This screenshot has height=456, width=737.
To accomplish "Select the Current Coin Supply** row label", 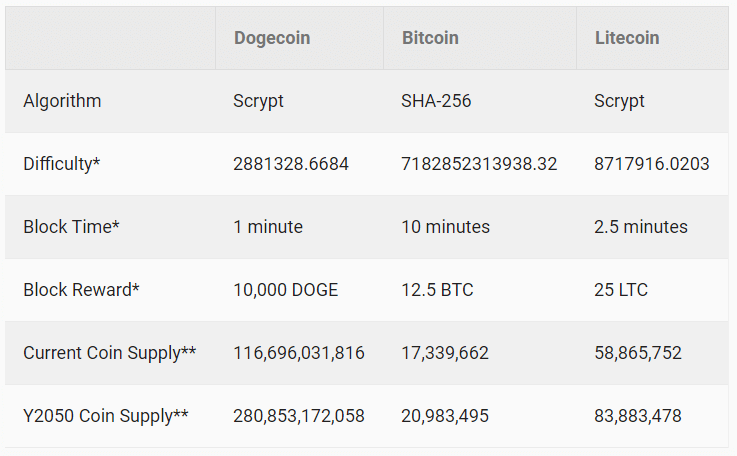I will 110,353.
